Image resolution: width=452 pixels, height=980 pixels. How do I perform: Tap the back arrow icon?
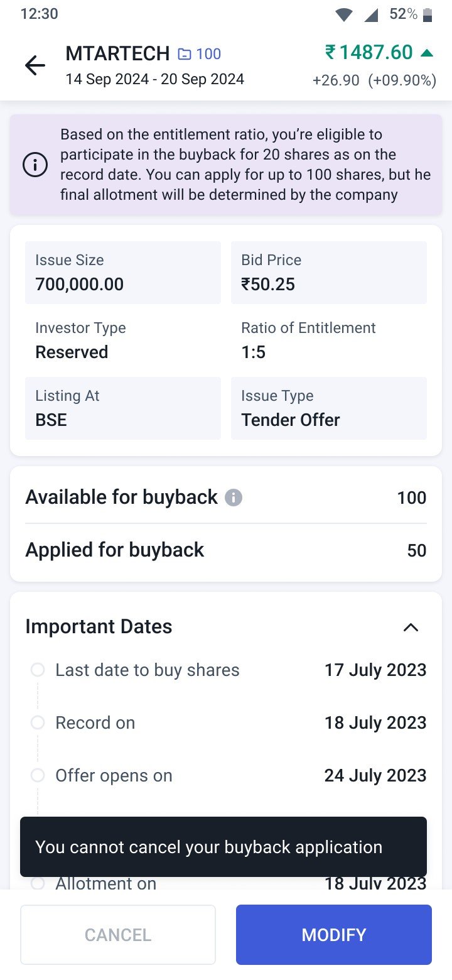point(35,65)
